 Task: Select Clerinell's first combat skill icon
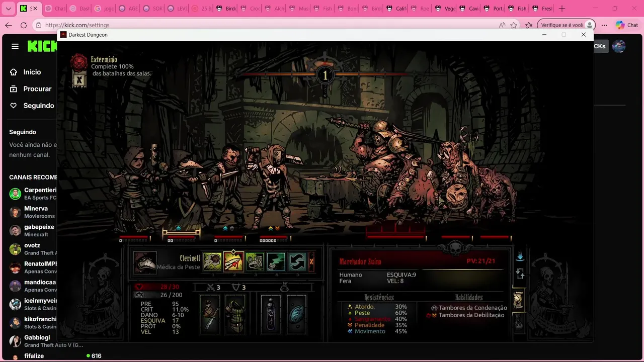click(x=212, y=262)
